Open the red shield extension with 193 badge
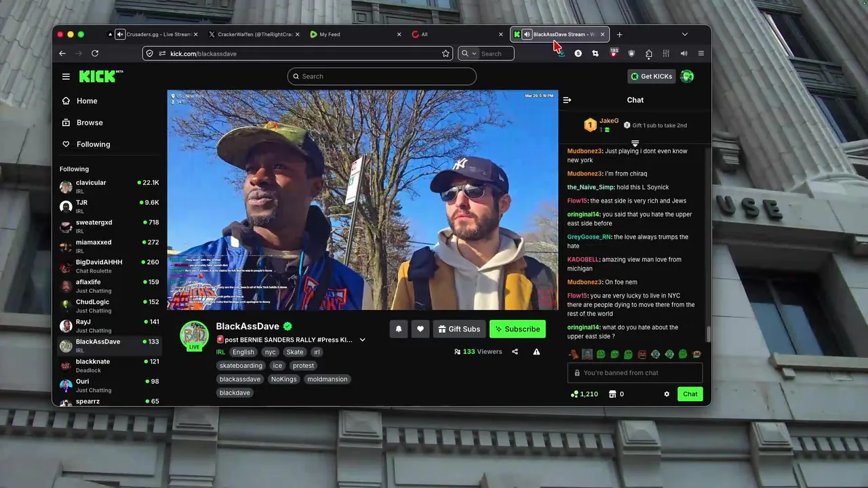The width and height of the screenshot is (868, 488). pyautogui.click(x=614, y=53)
